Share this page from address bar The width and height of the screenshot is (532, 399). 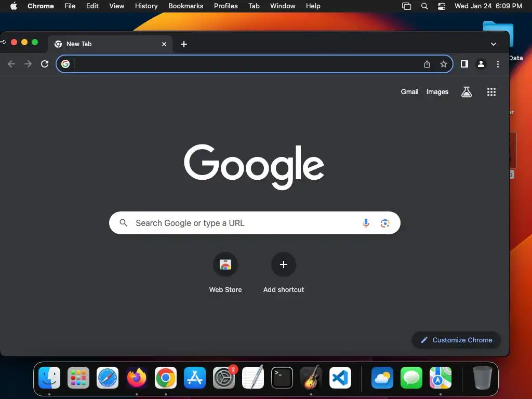point(427,64)
